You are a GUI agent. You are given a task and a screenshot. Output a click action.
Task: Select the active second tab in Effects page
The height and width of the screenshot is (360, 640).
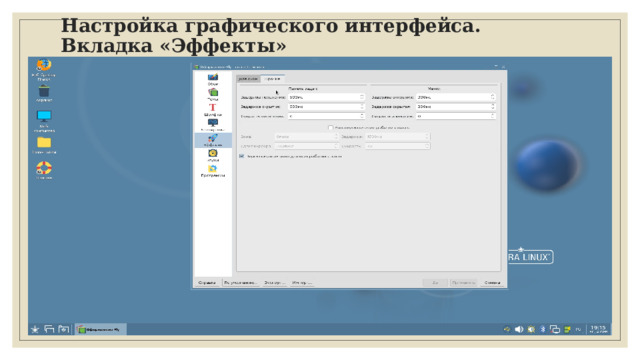pos(272,79)
